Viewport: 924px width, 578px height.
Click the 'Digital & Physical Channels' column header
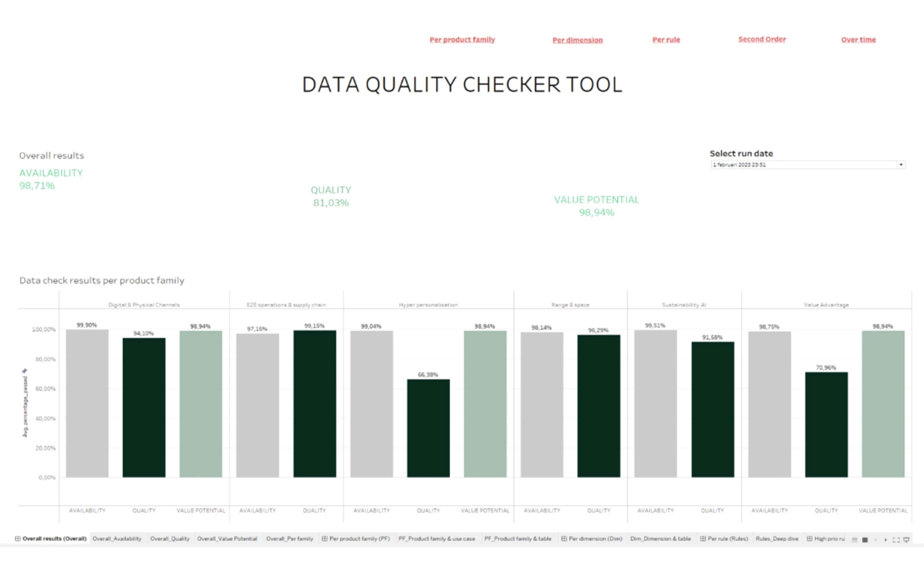[144, 305]
